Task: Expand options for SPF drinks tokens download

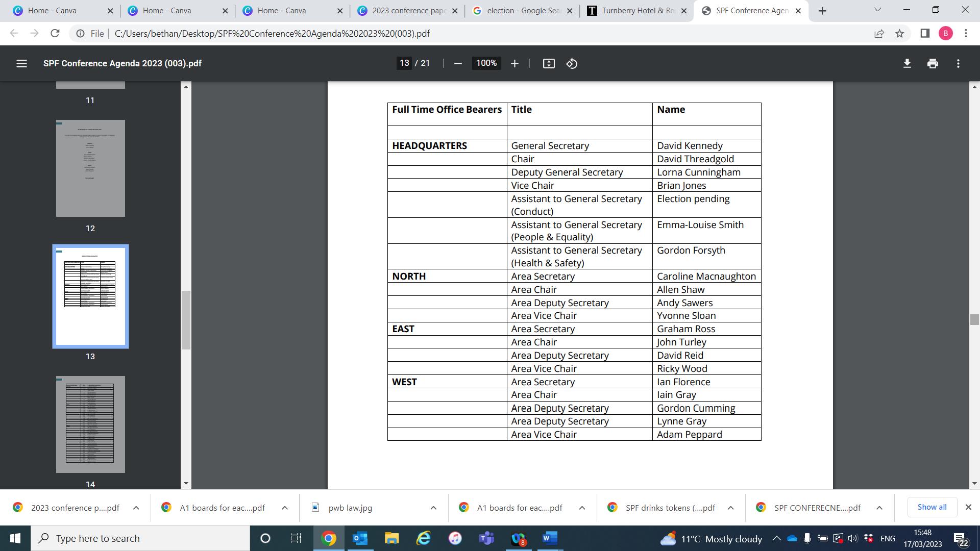Action: [730, 508]
